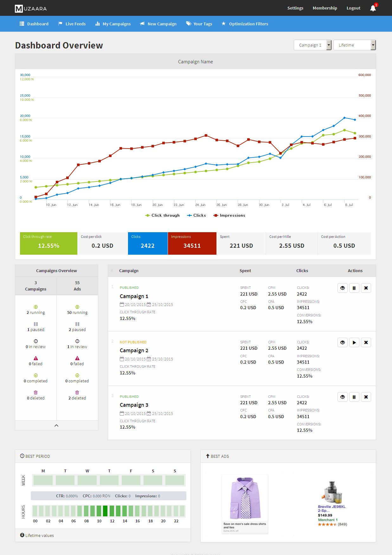Viewport: 392px width, 555px height.
Task: Delete Campaign 1 using X icon
Action: [x=366, y=288]
